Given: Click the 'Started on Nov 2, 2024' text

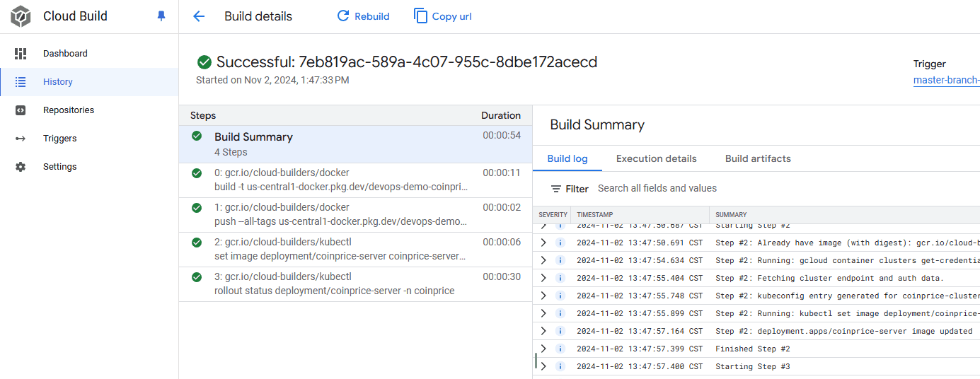Looking at the screenshot, I should click(x=272, y=80).
